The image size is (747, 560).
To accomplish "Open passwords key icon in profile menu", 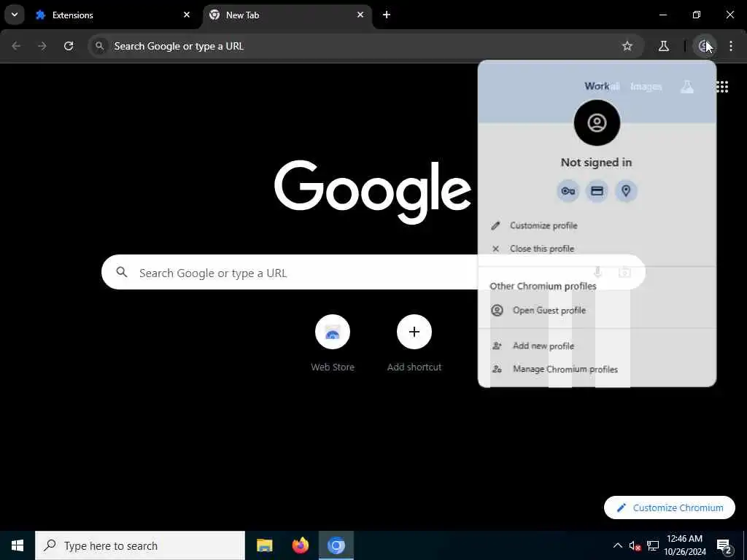I will (x=568, y=191).
